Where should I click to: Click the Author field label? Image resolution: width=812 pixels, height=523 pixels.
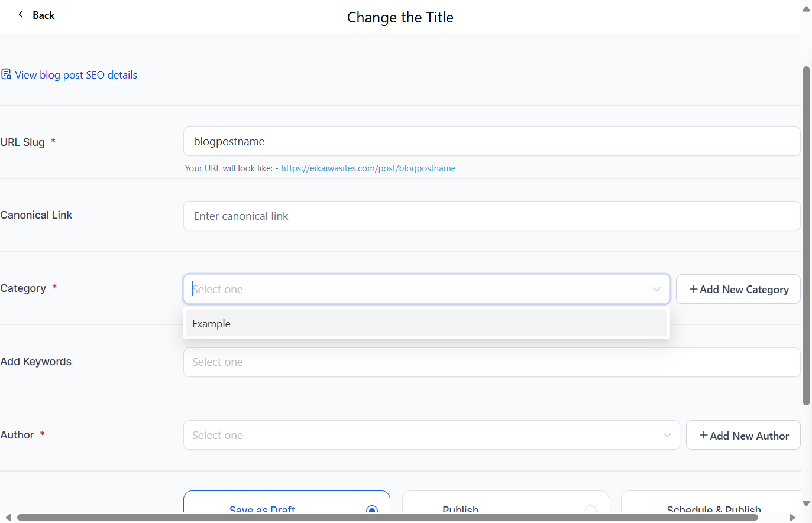click(x=17, y=435)
